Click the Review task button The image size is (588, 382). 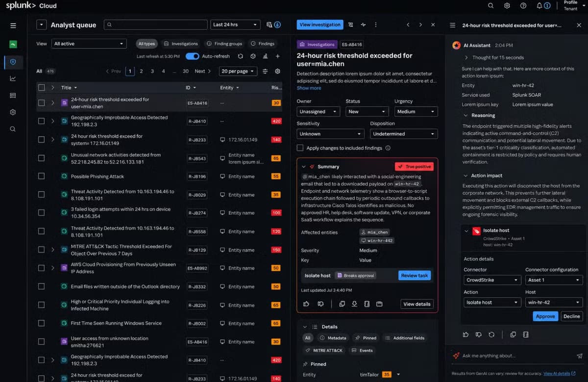point(415,276)
